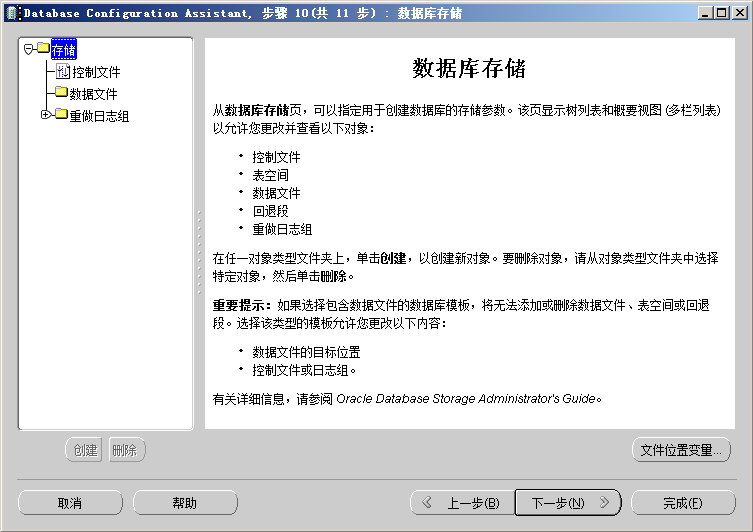Collapse the 存储 tree root node

coord(28,49)
